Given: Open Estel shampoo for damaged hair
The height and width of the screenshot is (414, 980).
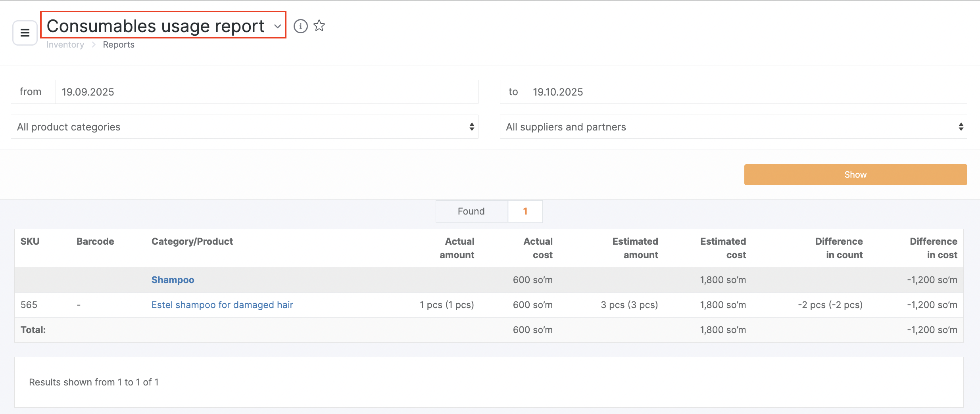Looking at the screenshot, I should (222, 305).
